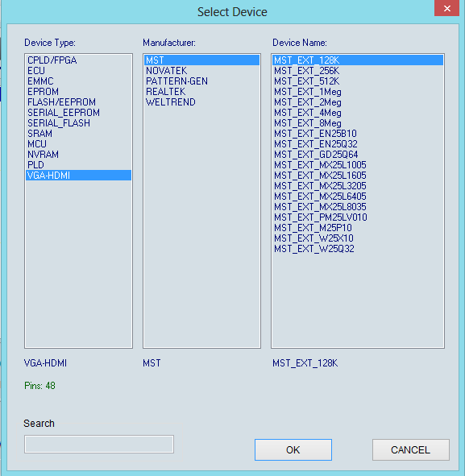
Task: Choose MST_EXT_EN25Q32 device
Action: (x=358, y=144)
